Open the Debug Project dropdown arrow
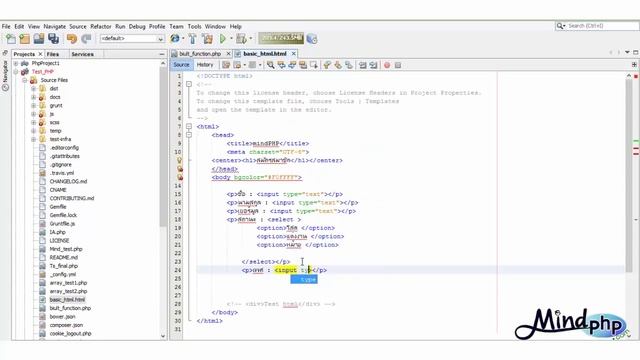This screenshot has width=640, height=360. tap(251, 39)
